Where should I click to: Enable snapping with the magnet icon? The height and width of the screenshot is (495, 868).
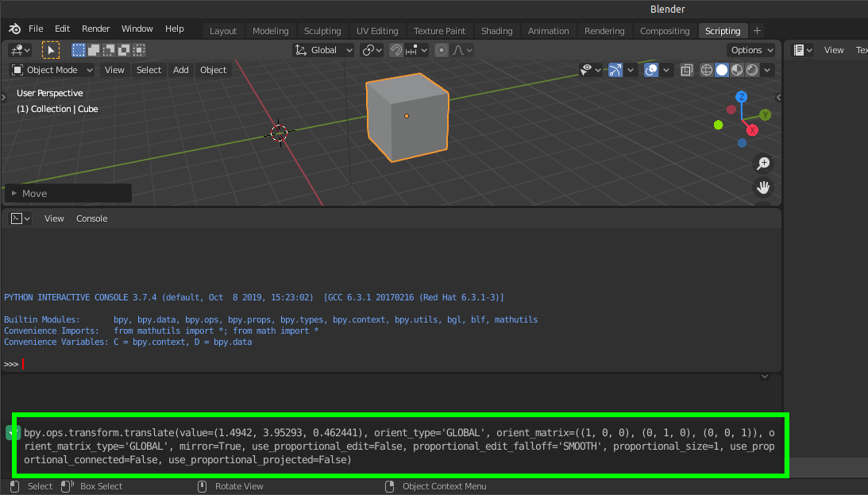click(x=395, y=49)
